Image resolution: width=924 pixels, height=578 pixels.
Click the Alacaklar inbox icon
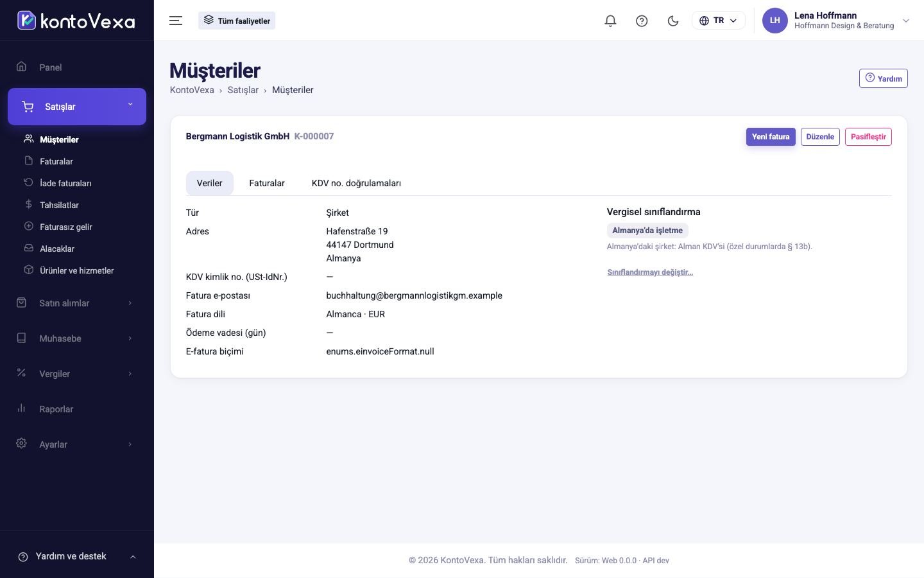[x=28, y=248]
